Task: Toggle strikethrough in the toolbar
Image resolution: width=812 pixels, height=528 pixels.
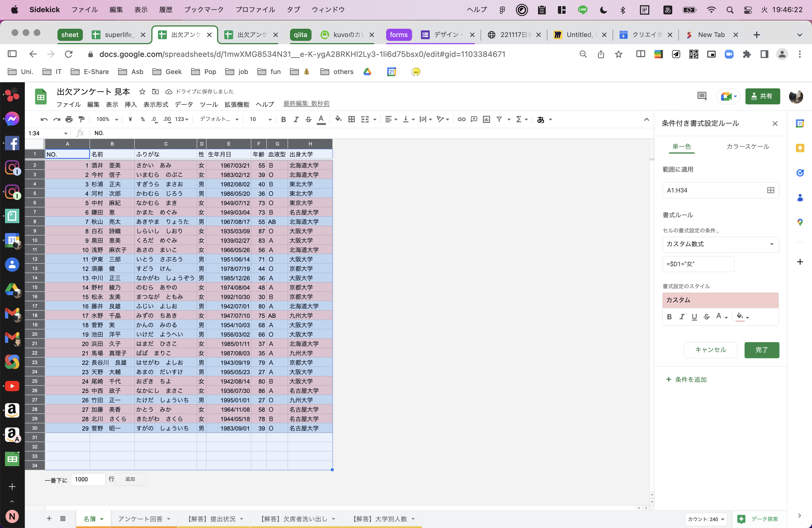Action: [309, 119]
